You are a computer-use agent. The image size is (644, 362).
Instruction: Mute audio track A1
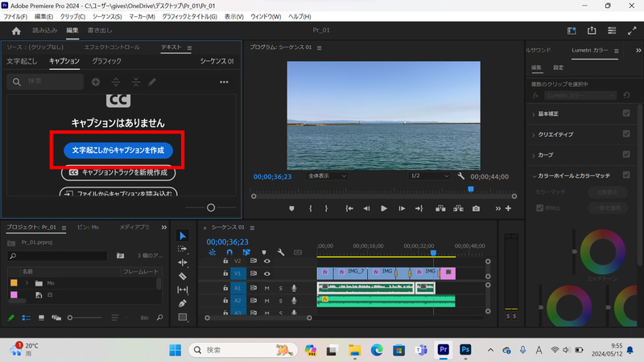click(x=267, y=288)
